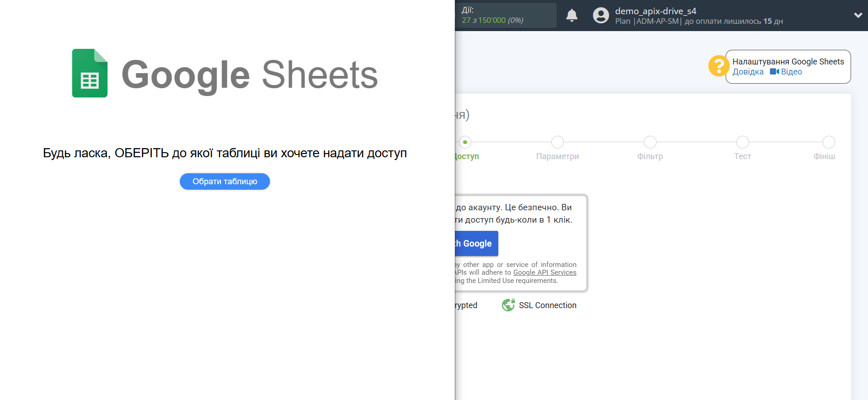The height and width of the screenshot is (400, 868).
Task: Click the Google Sheets logo icon
Action: point(90,73)
